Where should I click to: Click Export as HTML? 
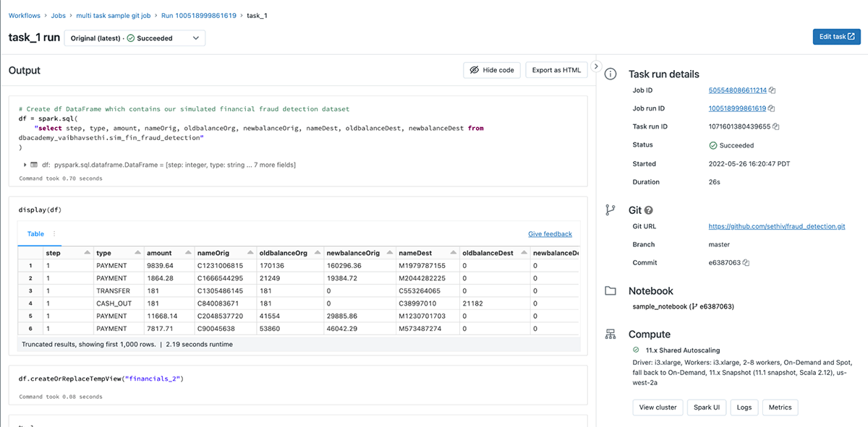coord(556,70)
